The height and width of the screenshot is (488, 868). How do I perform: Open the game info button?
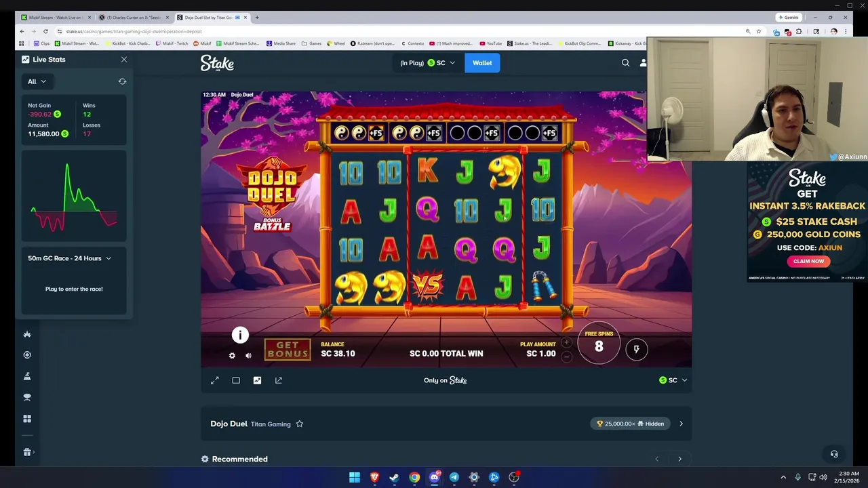point(240,335)
